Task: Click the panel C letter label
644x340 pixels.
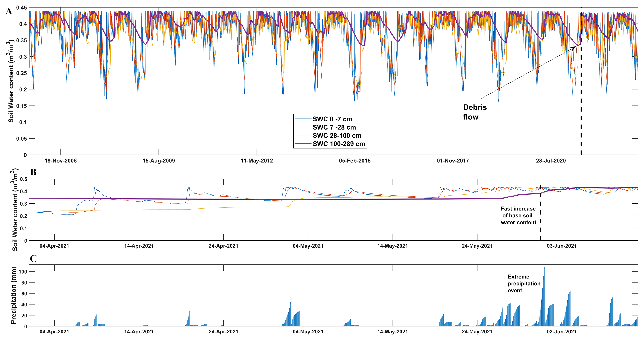Action: point(33,259)
